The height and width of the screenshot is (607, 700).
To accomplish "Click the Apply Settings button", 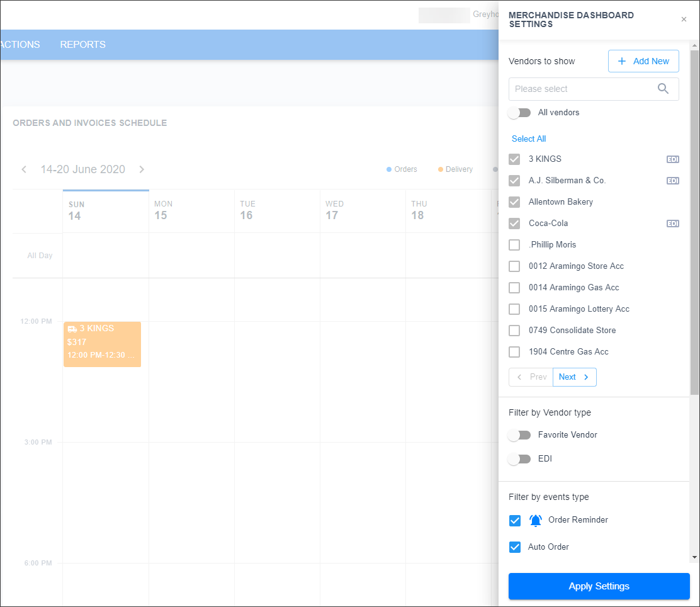I will [x=599, y=586].
